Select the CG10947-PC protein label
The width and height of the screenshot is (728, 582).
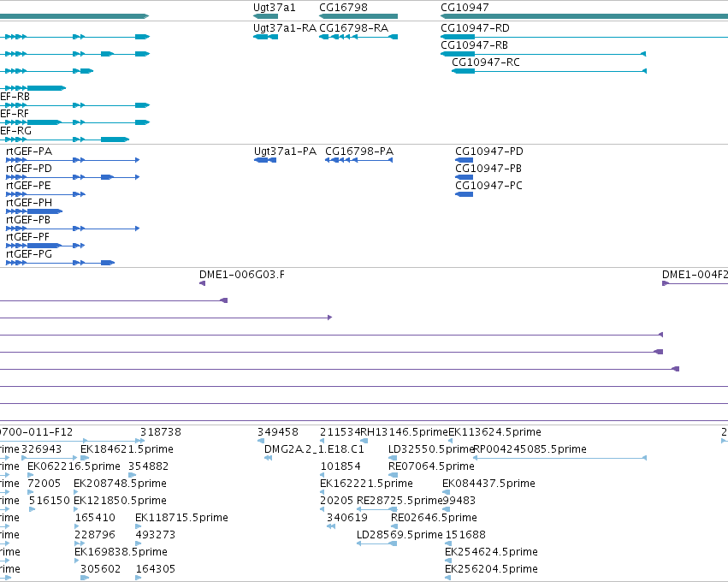point(488,186)
